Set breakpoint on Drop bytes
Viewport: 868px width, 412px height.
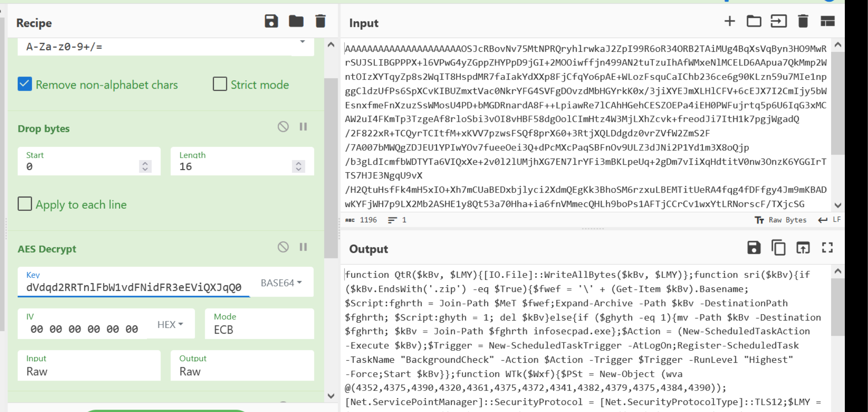click(303, 126)
